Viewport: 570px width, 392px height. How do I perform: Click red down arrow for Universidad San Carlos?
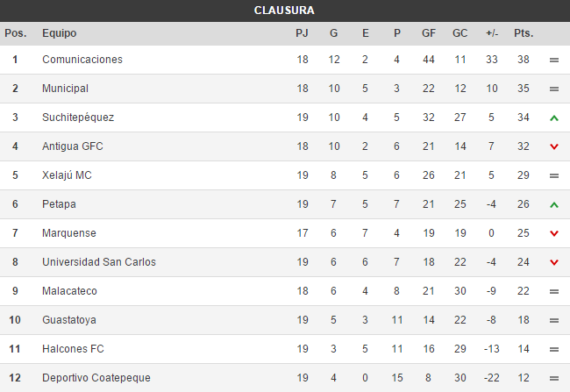[553, 262]
